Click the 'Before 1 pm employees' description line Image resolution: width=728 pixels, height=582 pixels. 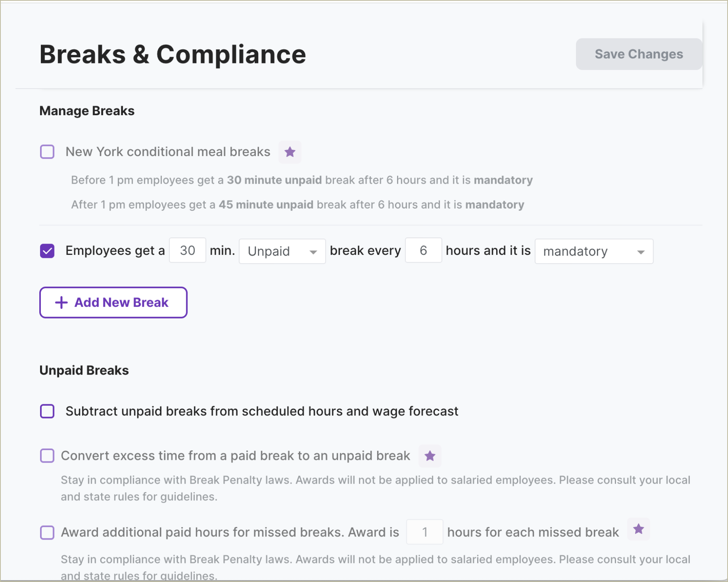click(x=301, y=180)
